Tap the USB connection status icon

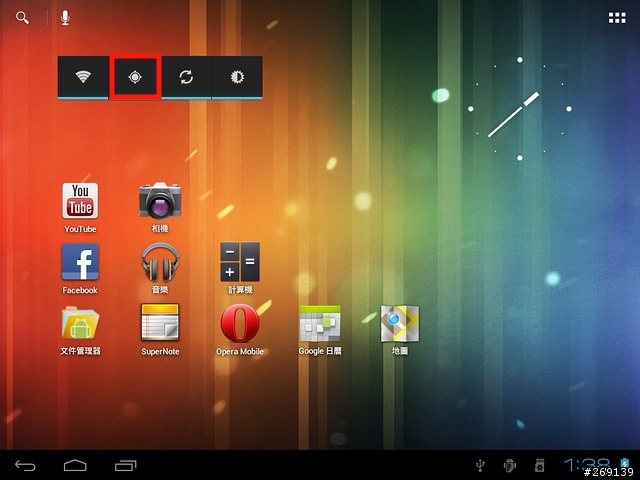481,465
